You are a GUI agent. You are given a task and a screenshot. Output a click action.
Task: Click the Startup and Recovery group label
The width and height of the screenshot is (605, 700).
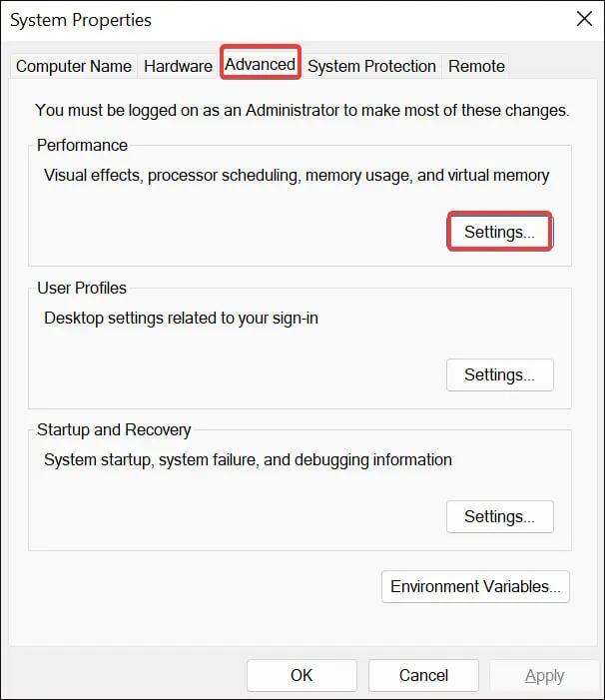pyautogui.click(x=114, y=430)
